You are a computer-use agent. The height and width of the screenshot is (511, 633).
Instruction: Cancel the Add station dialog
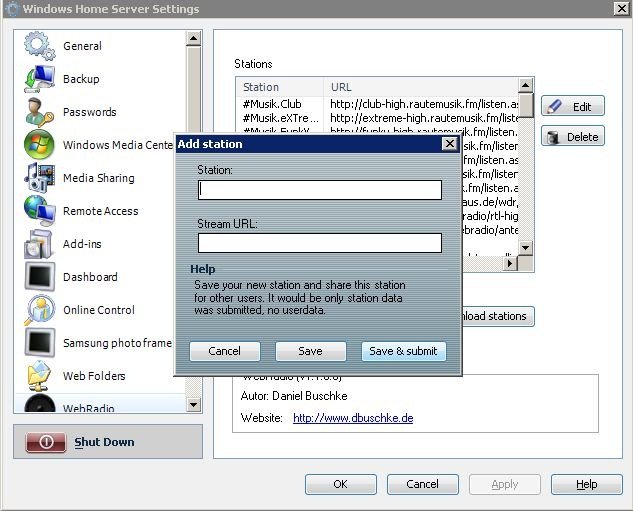pyautogui.click(x=224, y=351)
